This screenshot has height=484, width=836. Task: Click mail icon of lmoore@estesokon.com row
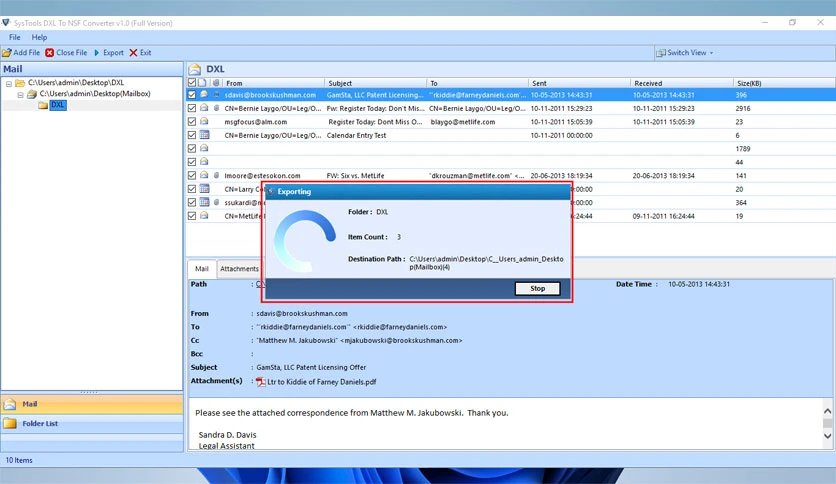tap(204, 175)
